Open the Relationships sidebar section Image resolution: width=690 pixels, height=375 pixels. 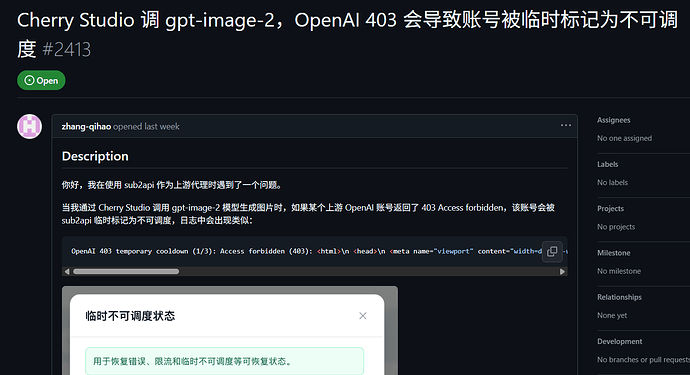(619, 297)
